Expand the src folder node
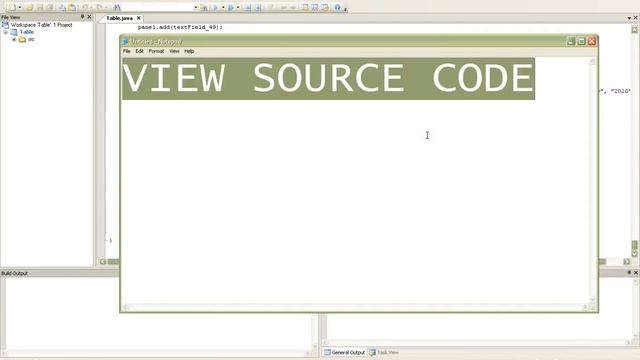The height and width of the screenshot is (360, 640). (14, 39)
